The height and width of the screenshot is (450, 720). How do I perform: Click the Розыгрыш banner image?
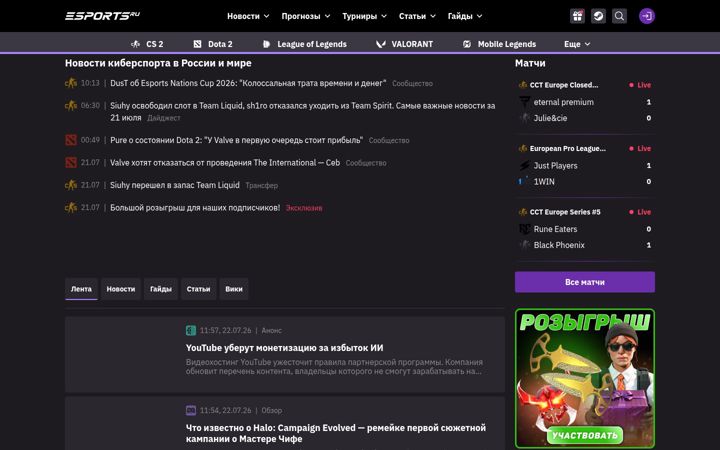click(x=585, y=378)
